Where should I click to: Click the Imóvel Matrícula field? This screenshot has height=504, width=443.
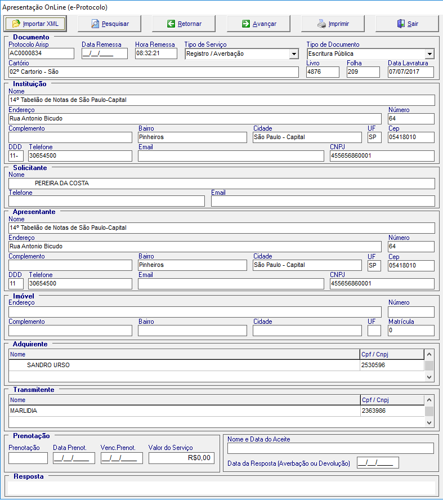[411, 331]
